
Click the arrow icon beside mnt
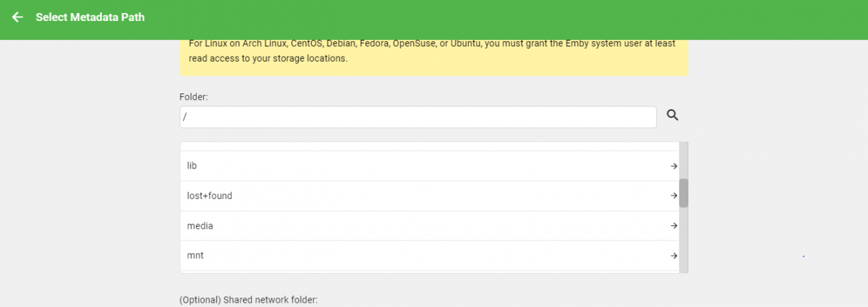[673, 256]
